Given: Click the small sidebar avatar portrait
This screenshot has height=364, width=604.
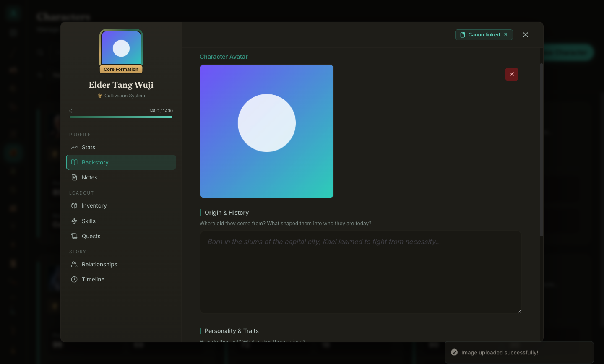Looking at the screenshot, I should (121, 48).
